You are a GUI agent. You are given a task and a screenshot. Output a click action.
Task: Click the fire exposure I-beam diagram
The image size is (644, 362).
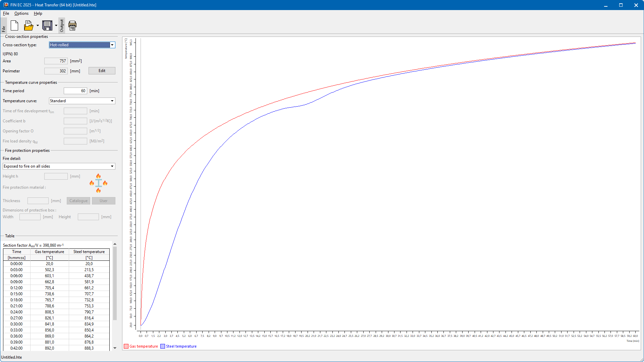click(x=98, y=183)
